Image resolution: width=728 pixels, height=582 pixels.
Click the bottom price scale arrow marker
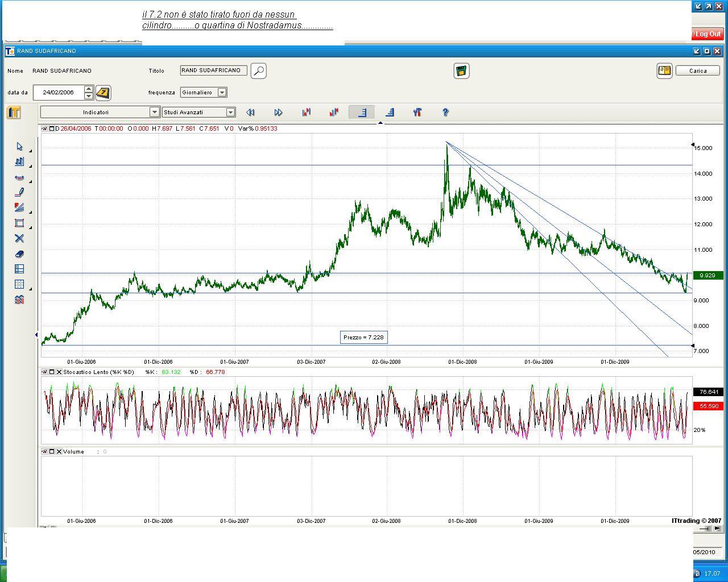point(692,346)
